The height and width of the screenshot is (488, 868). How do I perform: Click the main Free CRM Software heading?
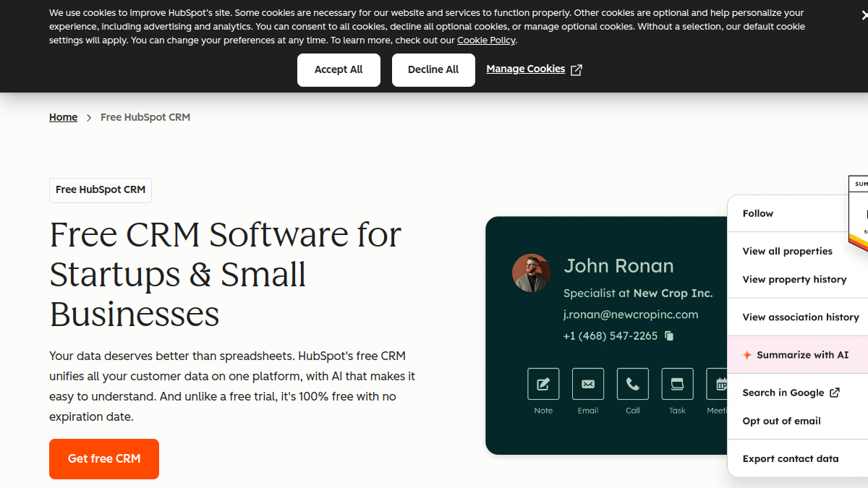click(x=226, y=275)
